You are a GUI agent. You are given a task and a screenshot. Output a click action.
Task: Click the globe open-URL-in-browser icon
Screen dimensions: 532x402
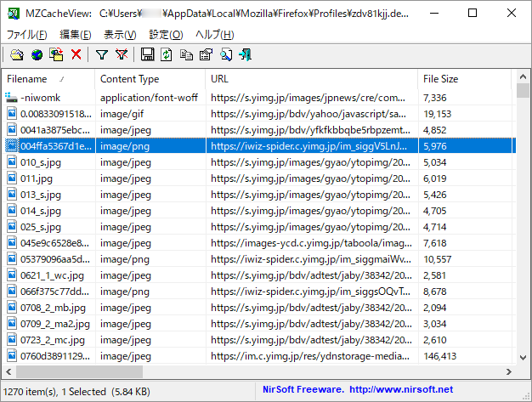[x=37, y=55]
